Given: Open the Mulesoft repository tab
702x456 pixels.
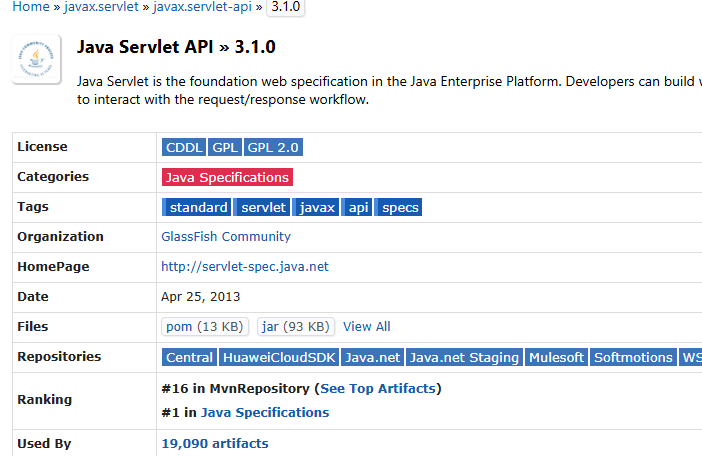Looking at the screenshot, I should tap(556, 357).
